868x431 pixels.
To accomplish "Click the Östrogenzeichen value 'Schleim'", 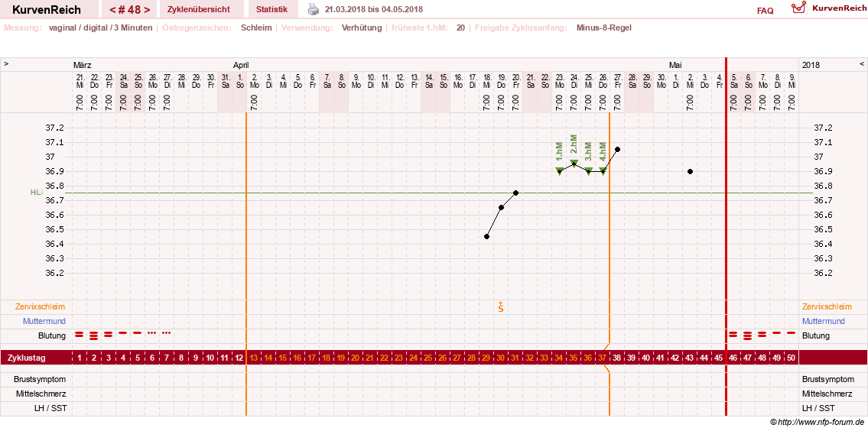I will (255, 28).
